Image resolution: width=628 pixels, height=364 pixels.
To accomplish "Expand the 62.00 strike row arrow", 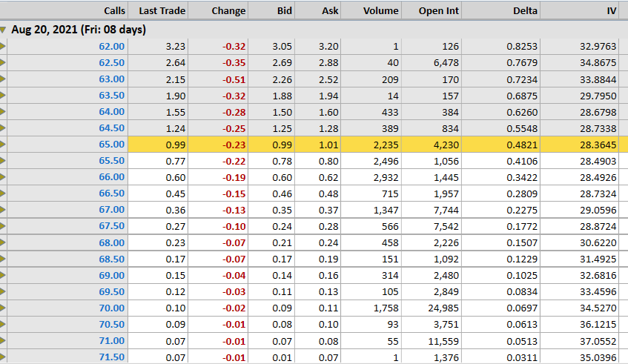I will point(3,47).
